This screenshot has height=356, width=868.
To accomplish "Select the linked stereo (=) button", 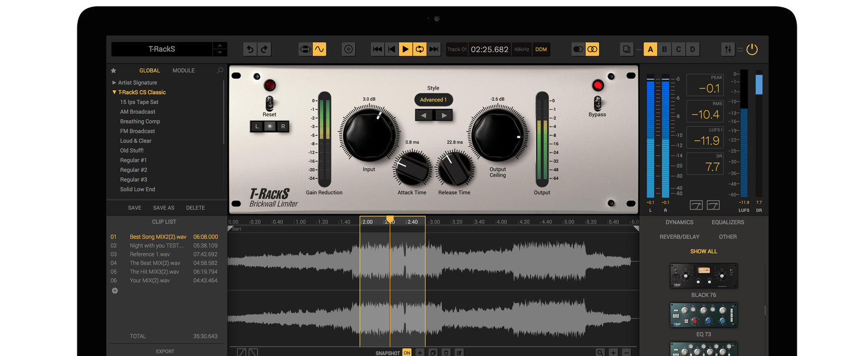I will tap(270, 126).
